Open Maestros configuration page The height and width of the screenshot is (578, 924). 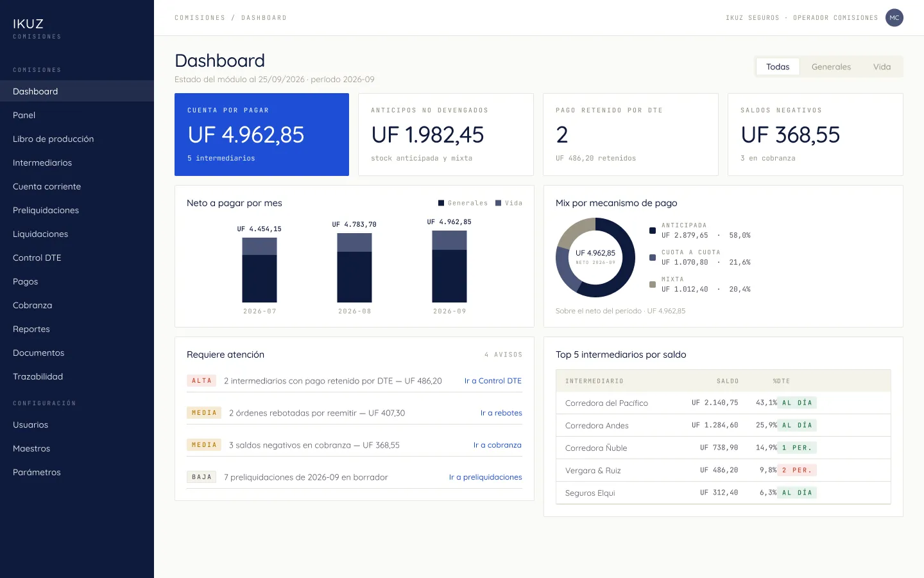pos(77,448)
